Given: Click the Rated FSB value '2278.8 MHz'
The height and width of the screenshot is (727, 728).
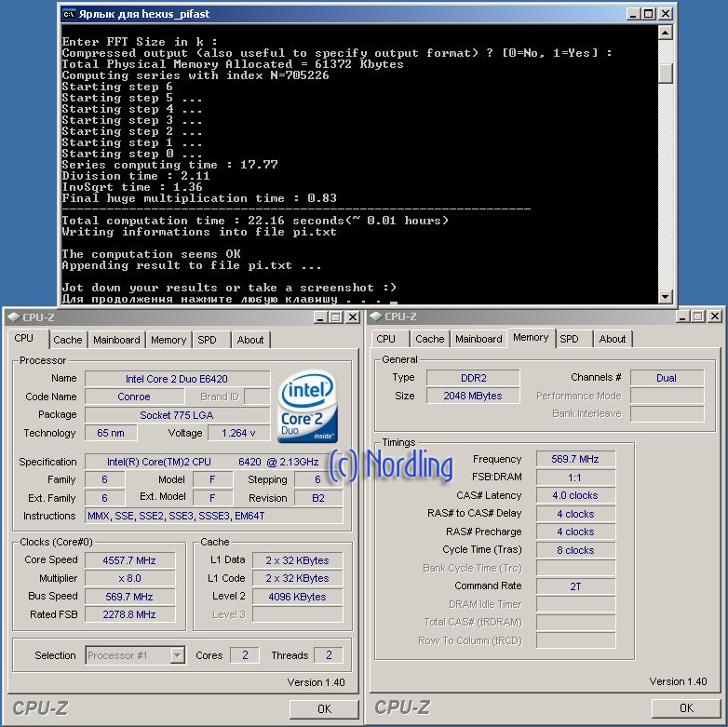Looking at the screenshot, I should [129, 614].
